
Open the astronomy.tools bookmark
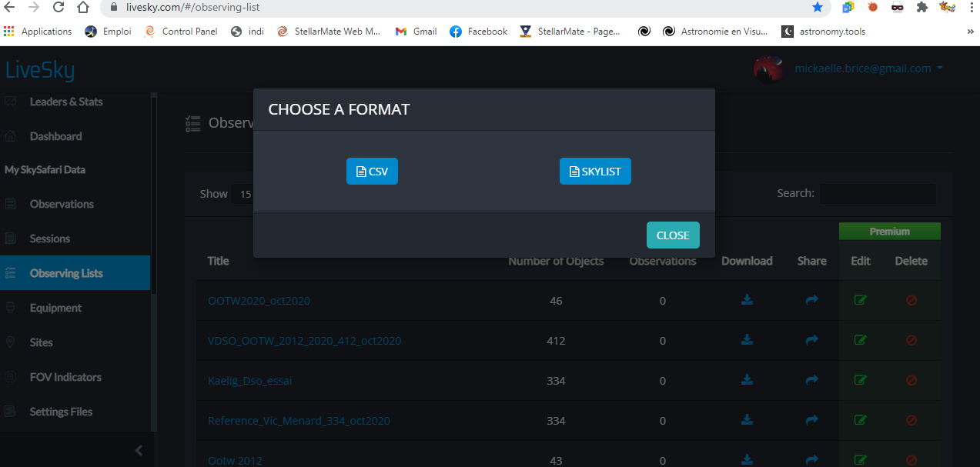pyautogui.click(x=824, y=32)
